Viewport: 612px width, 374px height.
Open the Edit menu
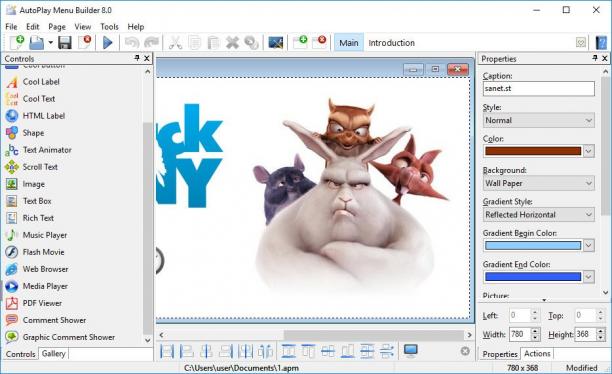click(x=33, y=27)
